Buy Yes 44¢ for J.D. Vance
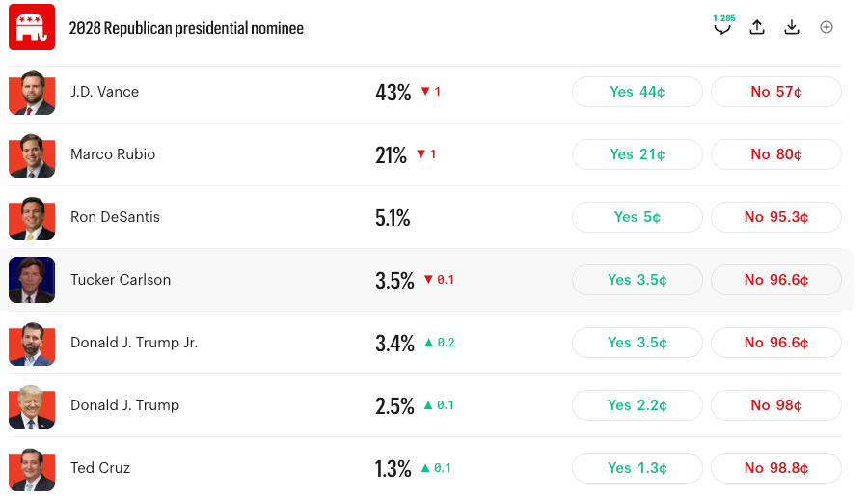The width and height of the screenshot is (868, 498). 637,92
